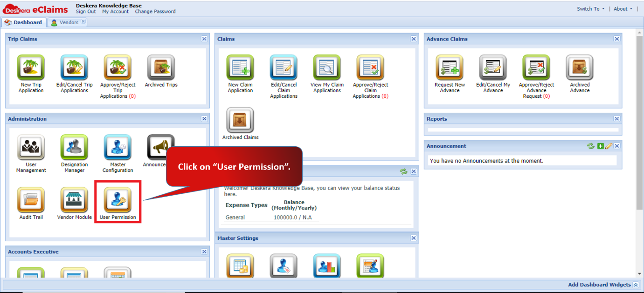
Task: Close the Administration widget
Action: (204, 119)
